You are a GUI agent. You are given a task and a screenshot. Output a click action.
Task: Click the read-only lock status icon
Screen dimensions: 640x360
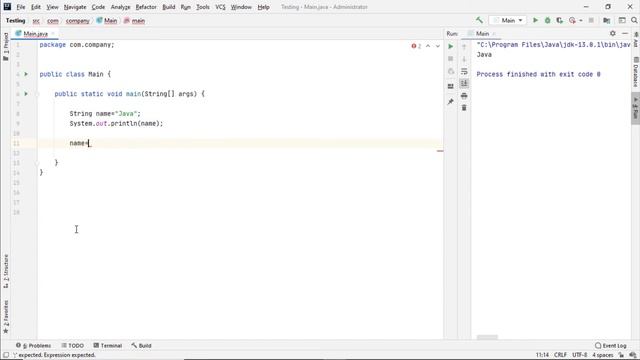(x=621, y=355)
